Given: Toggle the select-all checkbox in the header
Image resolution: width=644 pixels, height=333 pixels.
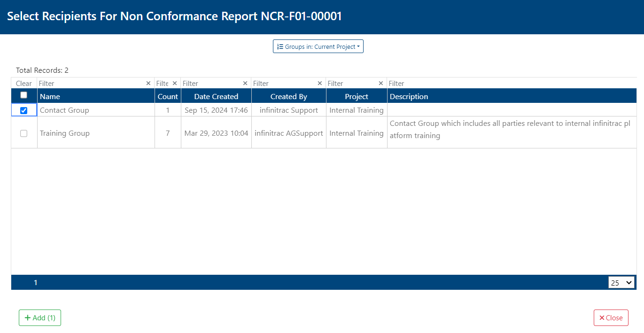Looking at the screenshot, I should [24, 95].
